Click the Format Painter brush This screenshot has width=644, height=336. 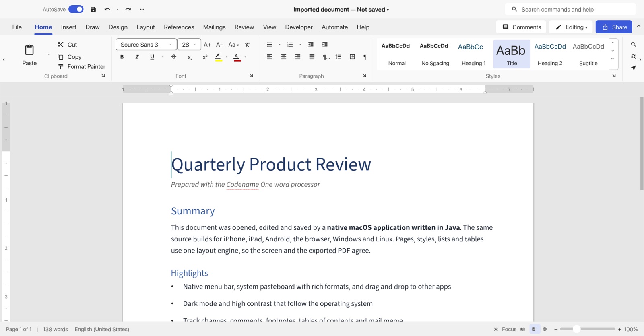tap(61, 66)
